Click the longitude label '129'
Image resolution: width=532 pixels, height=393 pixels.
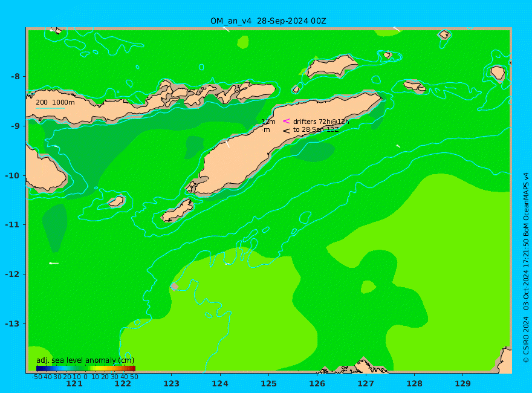pyautogui.click(x=463, y=384)
